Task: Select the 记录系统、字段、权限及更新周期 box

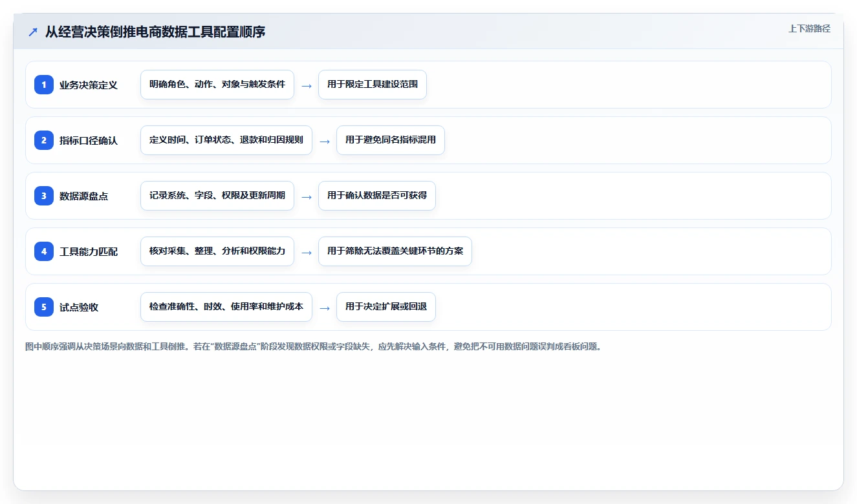Action: coord(217,196)
